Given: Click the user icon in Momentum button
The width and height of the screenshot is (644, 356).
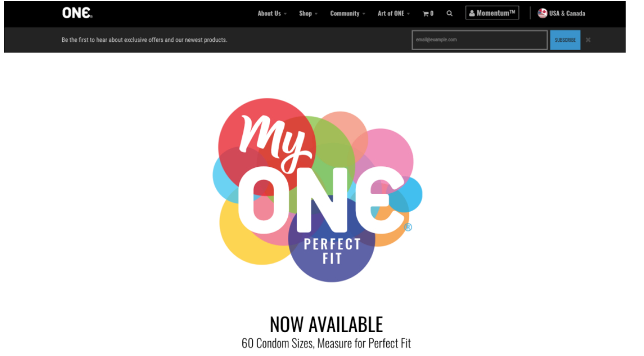Looking at the screenshot, I should [x=472, y=13].
